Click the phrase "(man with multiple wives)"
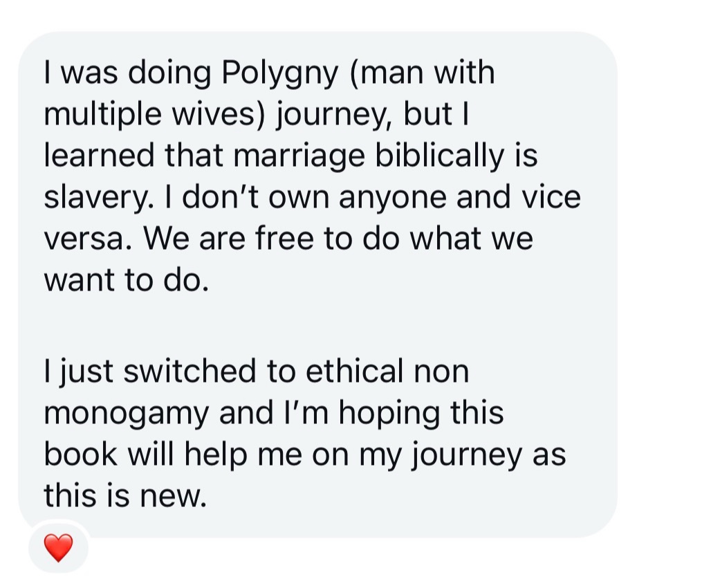711x588 pixels. click(x=269, y=93)
